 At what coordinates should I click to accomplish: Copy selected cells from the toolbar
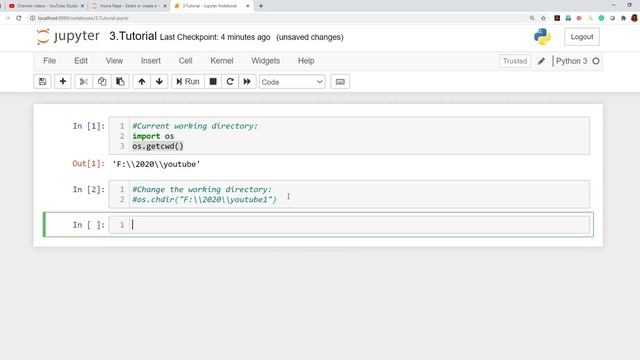102,82
